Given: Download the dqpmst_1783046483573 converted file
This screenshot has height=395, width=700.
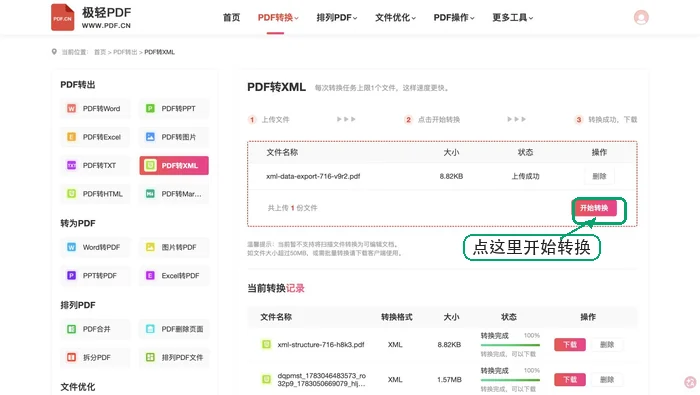Looking at the screenshot, I should [570, 379].
